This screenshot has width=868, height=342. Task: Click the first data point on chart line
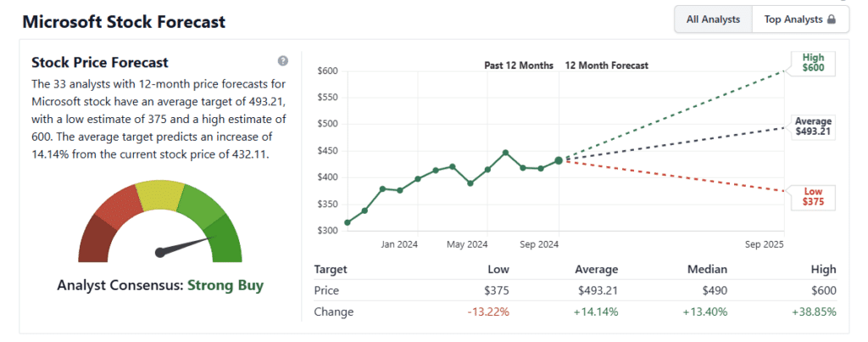348,222
